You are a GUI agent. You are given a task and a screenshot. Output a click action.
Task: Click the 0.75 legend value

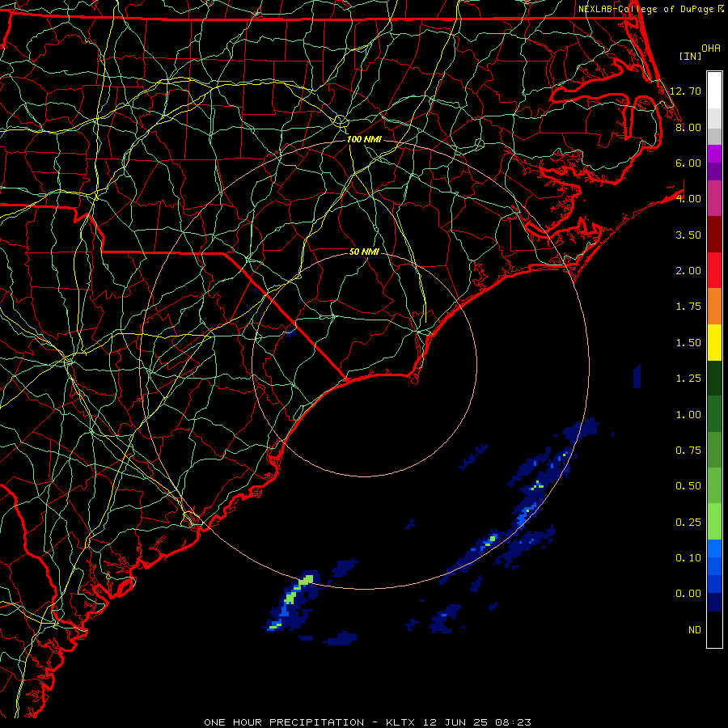click(688, 451)
